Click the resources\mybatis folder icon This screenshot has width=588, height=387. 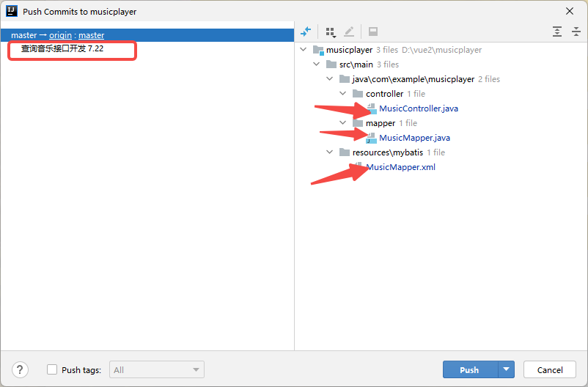pyautogui.click(x=345, y=152)
